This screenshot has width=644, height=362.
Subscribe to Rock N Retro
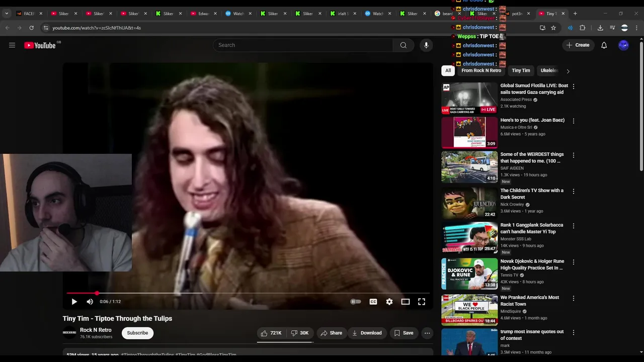tap(137, 333)
